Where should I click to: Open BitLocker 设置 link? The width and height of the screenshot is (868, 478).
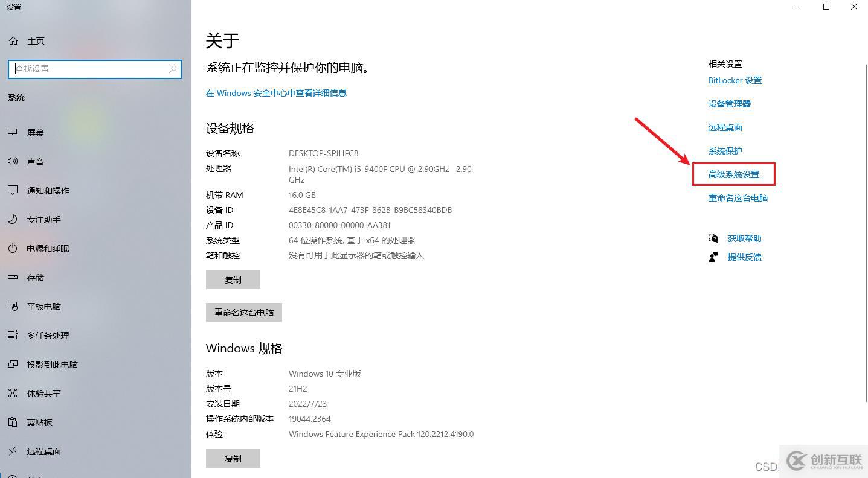tap(735, 80)
